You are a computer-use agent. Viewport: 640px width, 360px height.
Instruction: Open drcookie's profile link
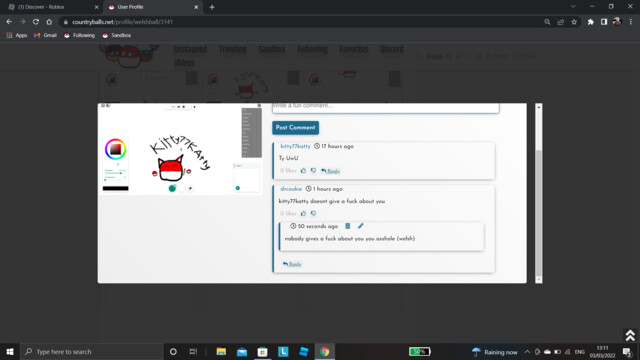pos(291,189)
